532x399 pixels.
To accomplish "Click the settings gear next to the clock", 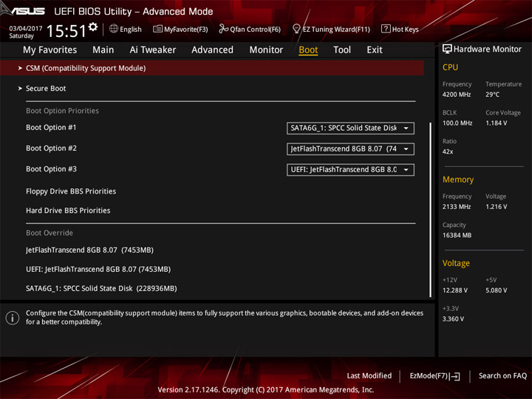I will pyautogui.click(x=93, y=27).
